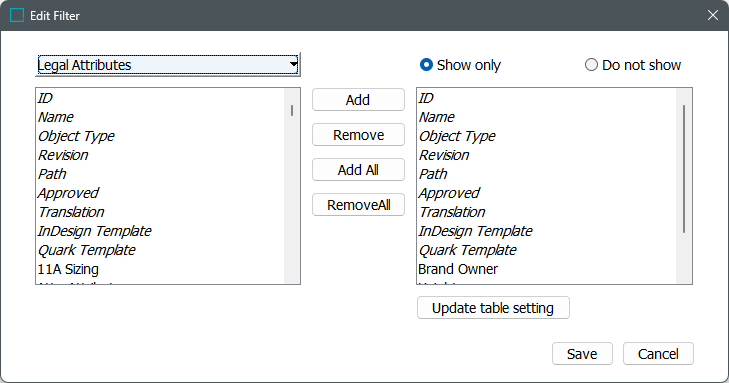729x383 pixels.
Task: Click the left list scrollbar thumb
Action: click(x=292, y=111)
